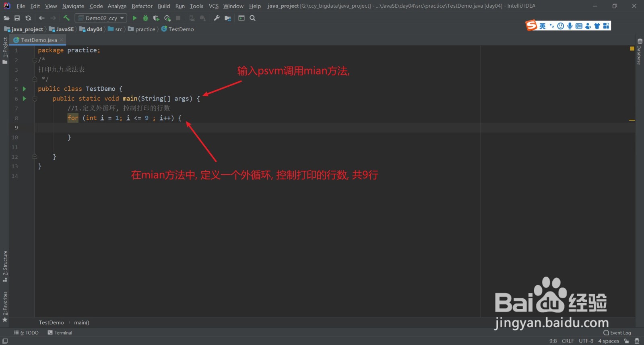Click the TestDemo bottom breadcrumb

tap(51, 322)
